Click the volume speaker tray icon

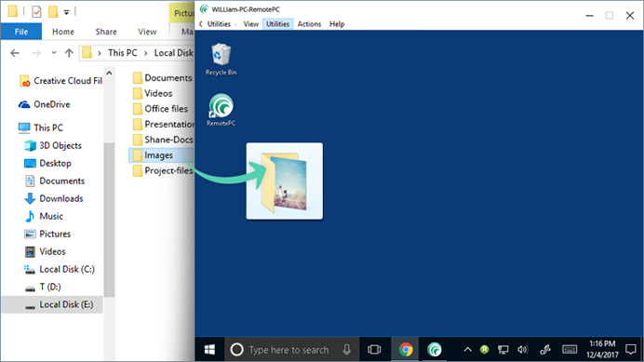pyautogui.click(x=522, y=350)
